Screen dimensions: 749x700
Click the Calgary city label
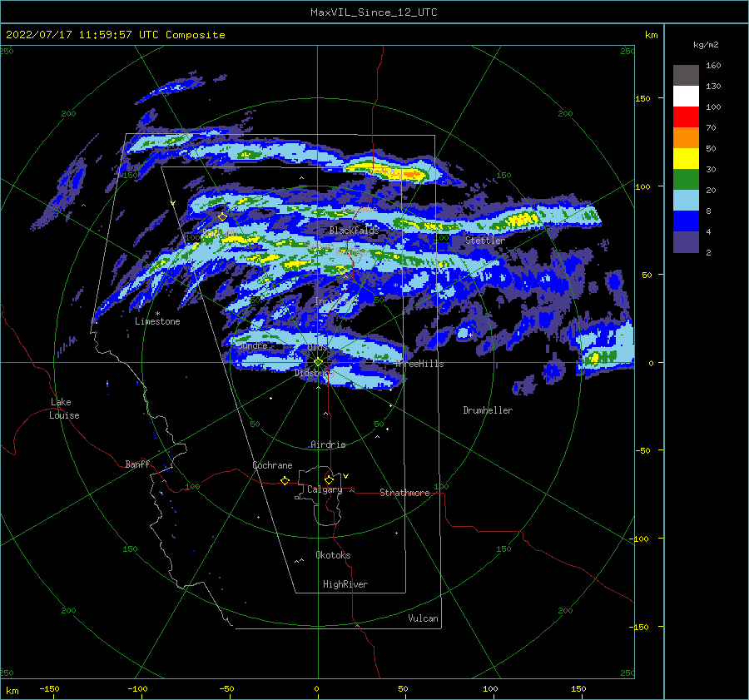point(325,489)
